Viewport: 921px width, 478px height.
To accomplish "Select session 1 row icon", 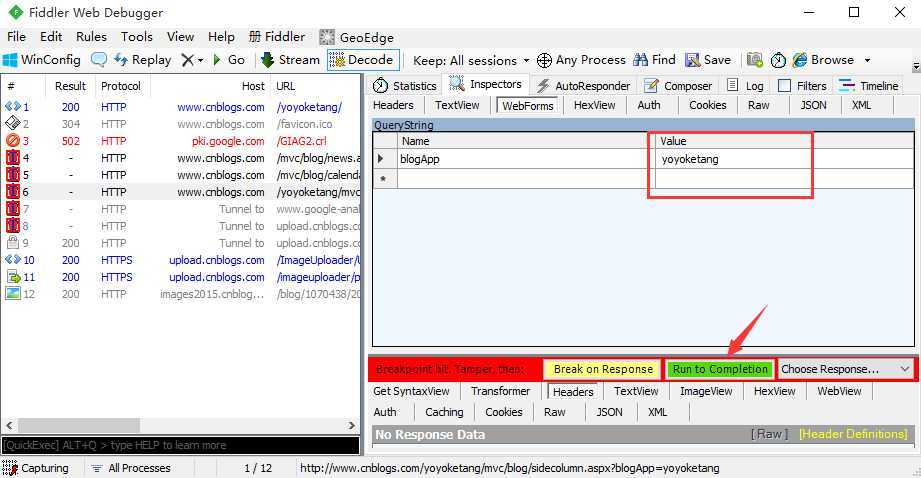I will (x=12, y=107).
